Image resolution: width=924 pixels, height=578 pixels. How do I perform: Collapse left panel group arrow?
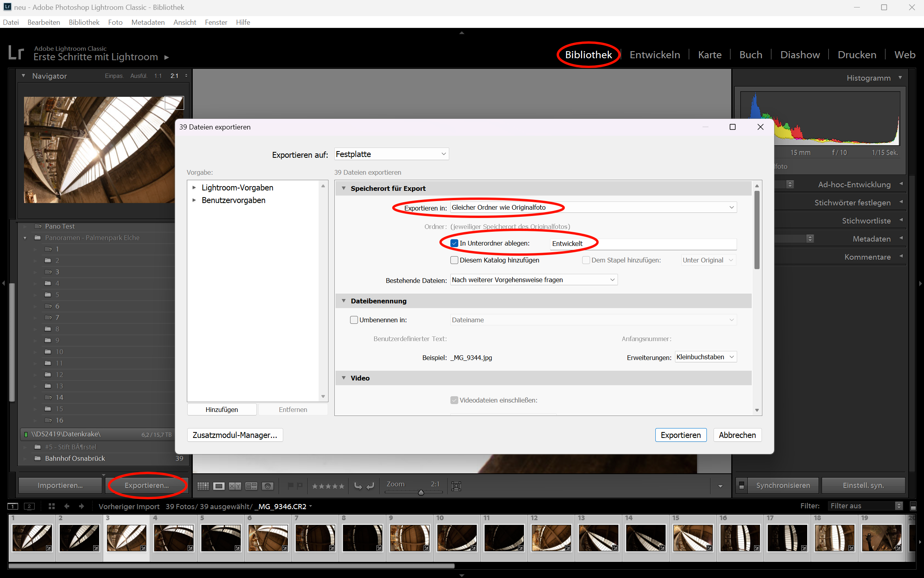click(4, 283)
